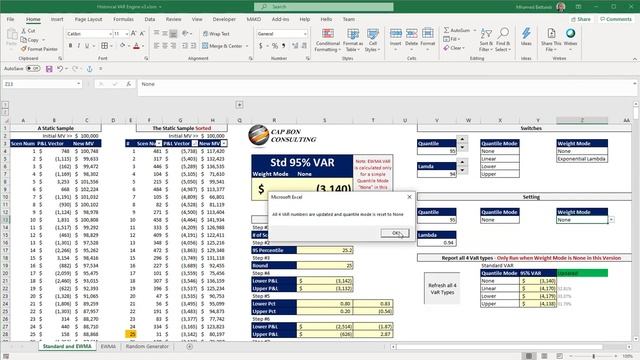The height and width of the screenshot is (360, 640).
Task: Click the Quantile spinner up arrow
Action: coord(462,139)
